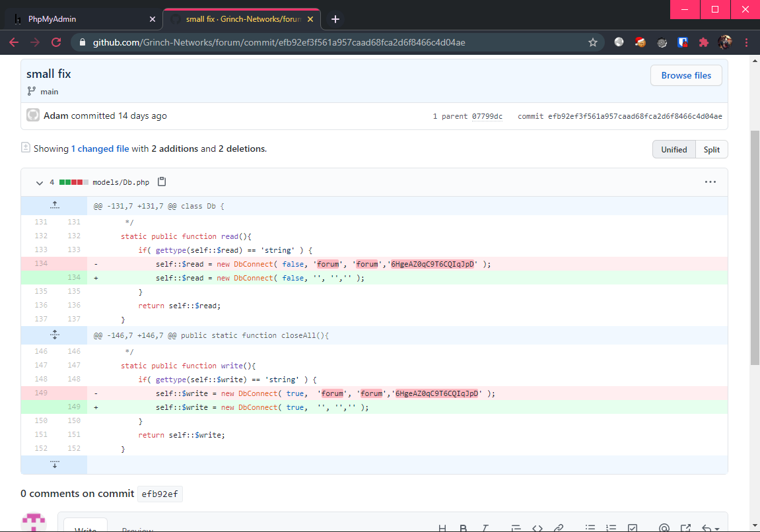Viewport: 760px width, 532px height.
Task: Go back using the browser back arrow
Action: pyautogui.click(x=14, y=43)
